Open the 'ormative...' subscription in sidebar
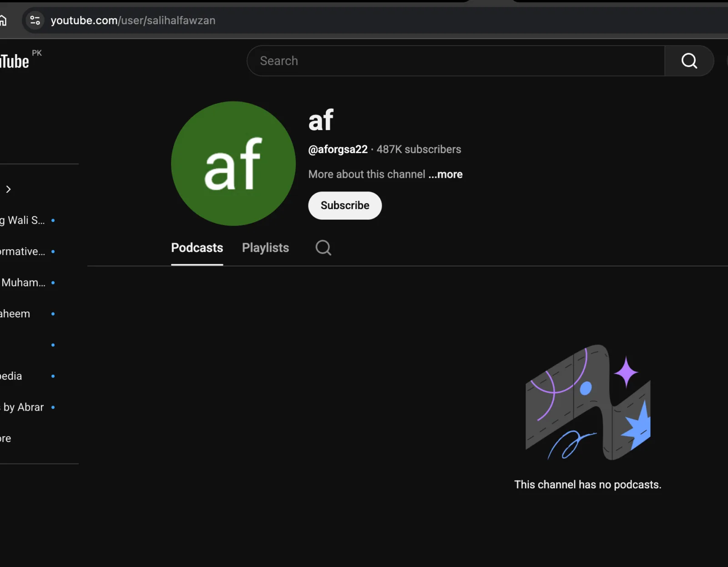The height and width of the screenshot is (567, 728). [x=23, y=251]
